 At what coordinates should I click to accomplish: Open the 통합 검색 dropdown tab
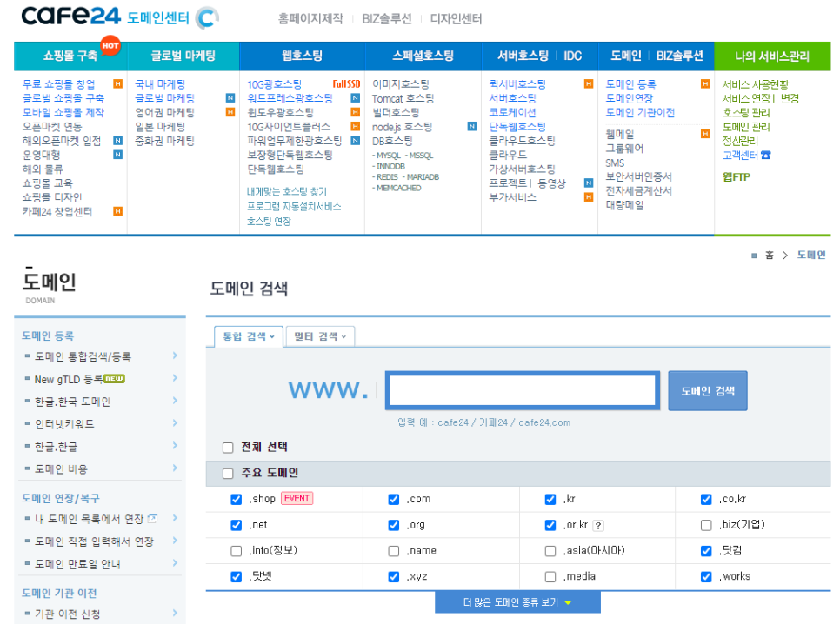tap(249, 336)
